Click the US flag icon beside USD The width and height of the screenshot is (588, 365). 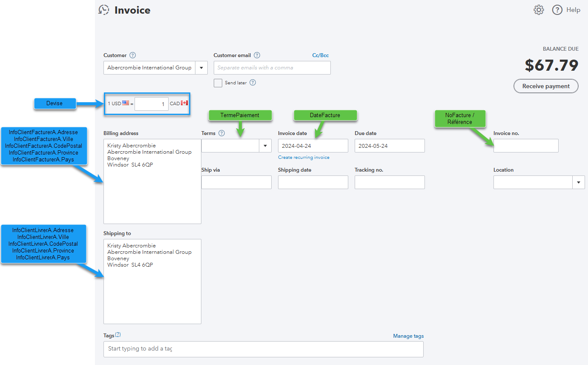coord(126,103)
